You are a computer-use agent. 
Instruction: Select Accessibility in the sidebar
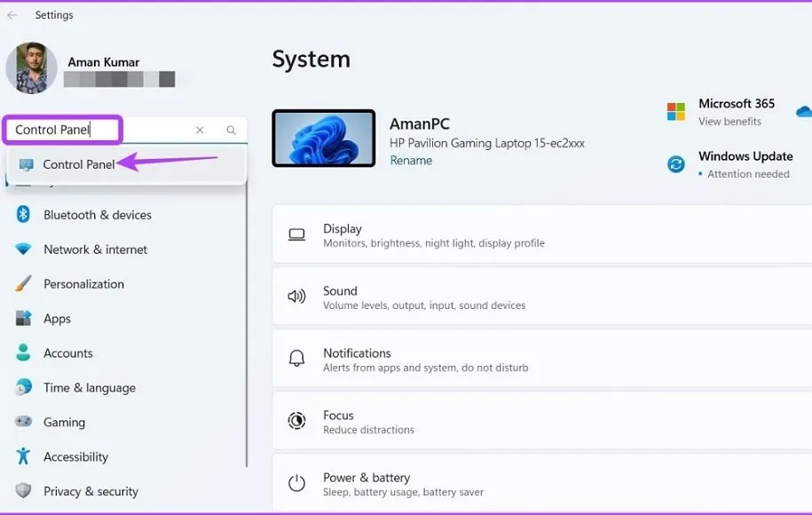pos(75,457)
